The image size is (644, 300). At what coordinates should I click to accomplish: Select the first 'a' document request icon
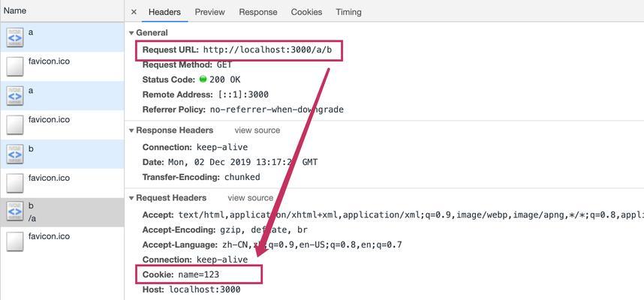pyautogui.click(x=15, y=37)
